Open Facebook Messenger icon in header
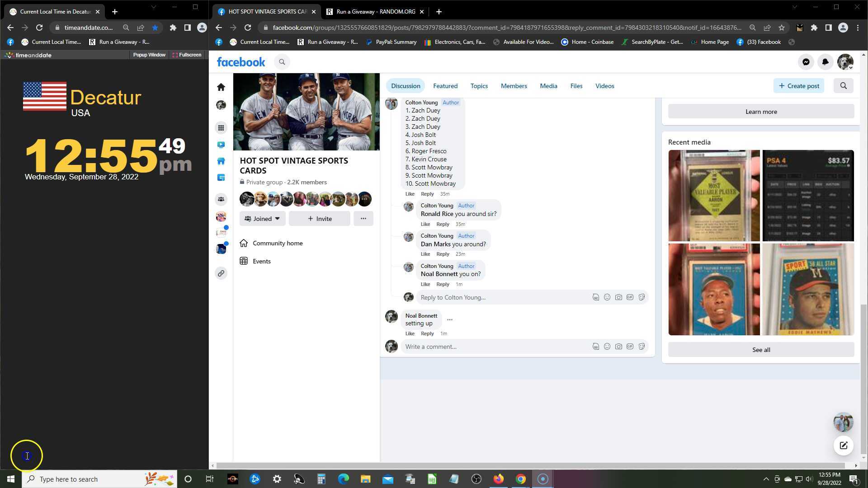868x488 pixels. (806, 62)
